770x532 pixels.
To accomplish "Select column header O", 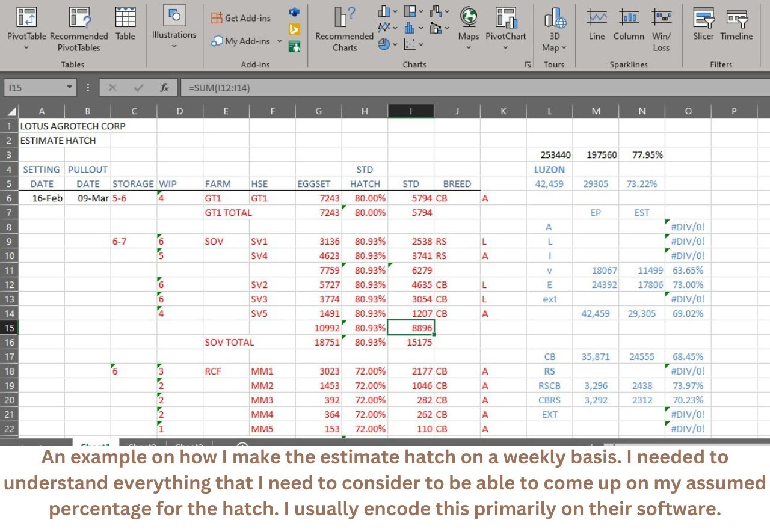I will (688, 111).
